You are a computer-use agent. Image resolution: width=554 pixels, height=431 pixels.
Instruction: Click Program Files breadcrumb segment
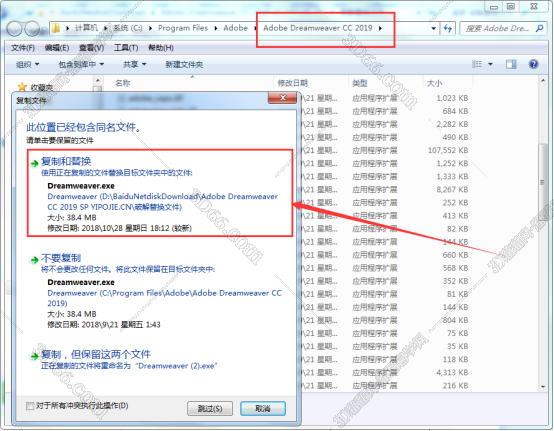(x=183, y=28)
